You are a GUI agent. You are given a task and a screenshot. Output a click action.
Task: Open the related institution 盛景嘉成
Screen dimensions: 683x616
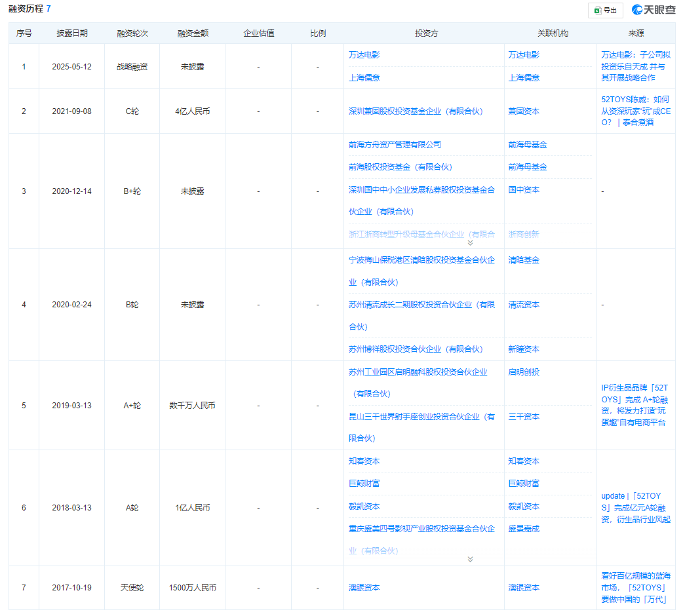tap(524, 529)
